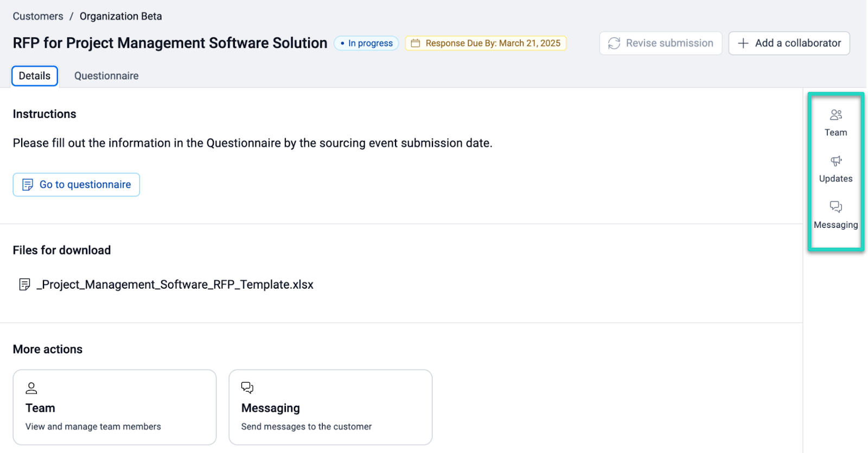The image size is (868, 453).
Task: Click the refresh icon on Revise submission
Action: pyautogui.click(x=614, y=43)
